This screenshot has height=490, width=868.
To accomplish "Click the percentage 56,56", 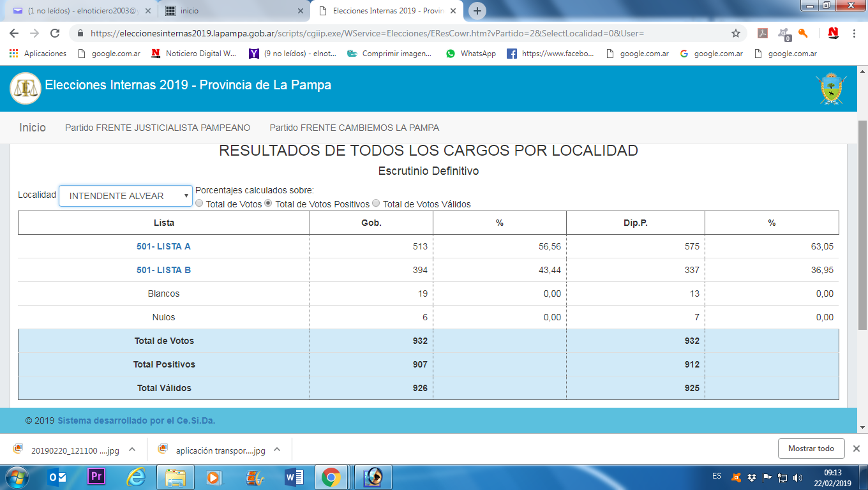I will coord(550,246).
